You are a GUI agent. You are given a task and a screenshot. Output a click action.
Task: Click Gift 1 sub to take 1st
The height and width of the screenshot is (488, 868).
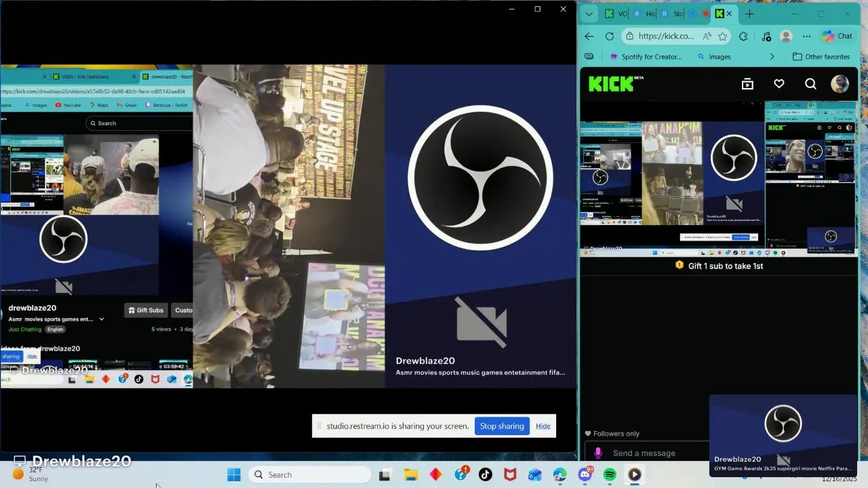click(719, 266)
